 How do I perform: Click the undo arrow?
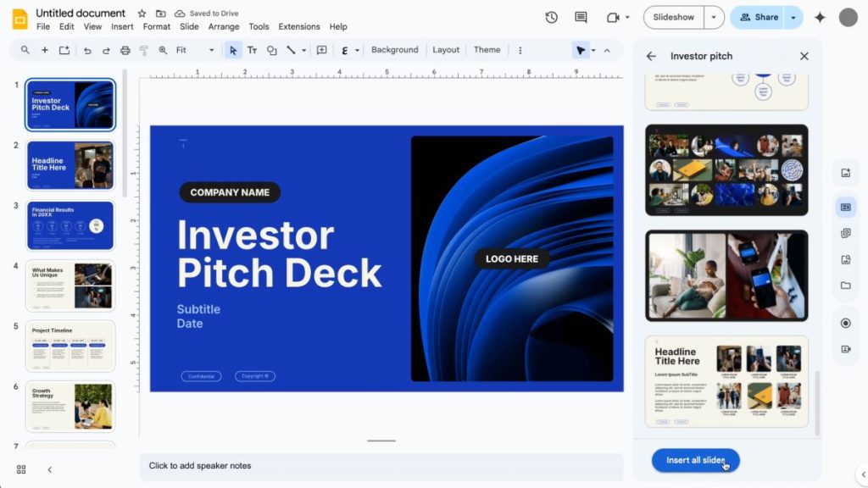86,50
